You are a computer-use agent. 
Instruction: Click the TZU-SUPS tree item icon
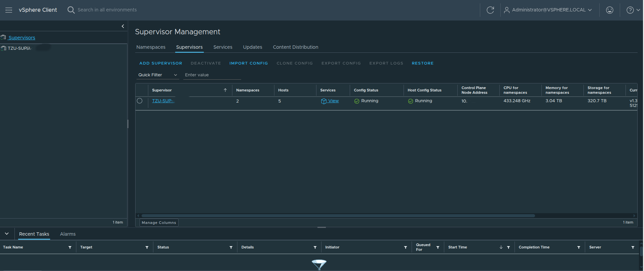(x=3, y=48)
